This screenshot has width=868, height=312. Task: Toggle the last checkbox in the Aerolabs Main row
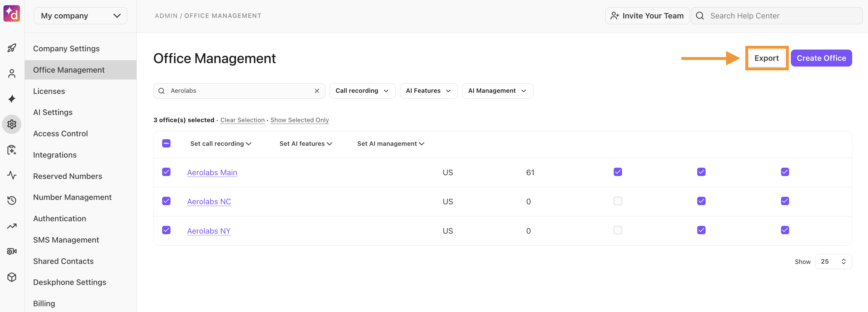coord(785,172)
